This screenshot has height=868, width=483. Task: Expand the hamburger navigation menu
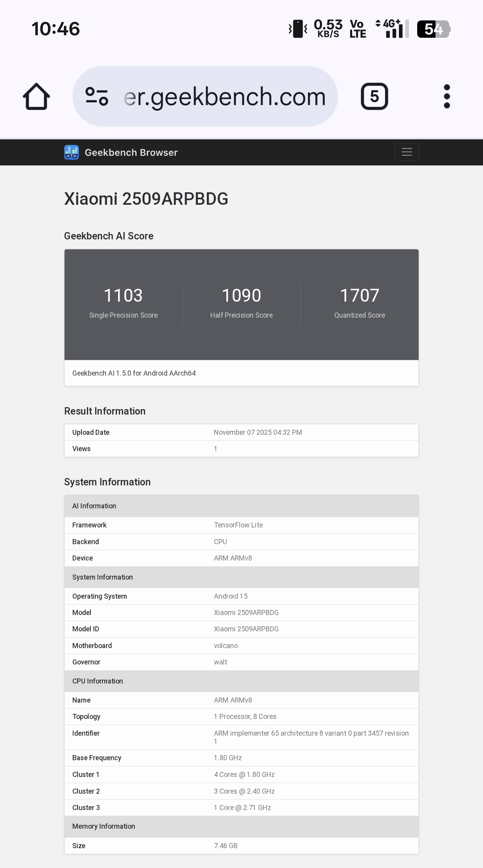pos(407,152)
